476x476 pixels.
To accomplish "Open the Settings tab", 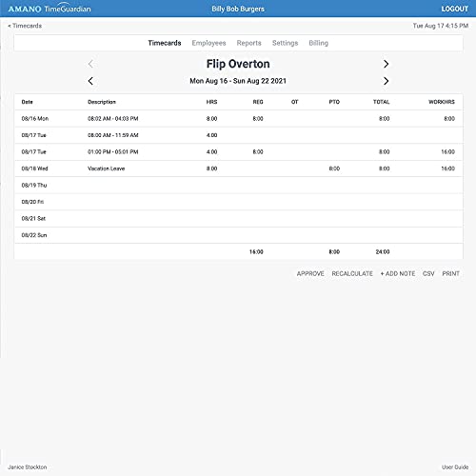I will 285,43.
